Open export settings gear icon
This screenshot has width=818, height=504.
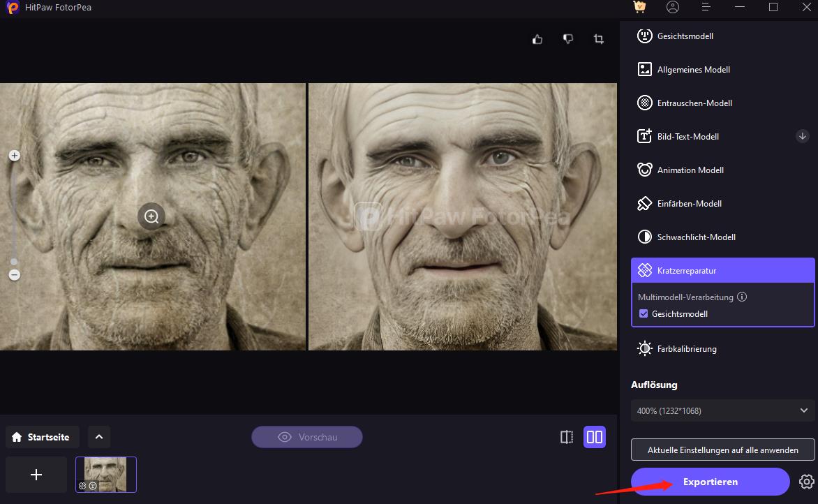(x=806, y=482)
